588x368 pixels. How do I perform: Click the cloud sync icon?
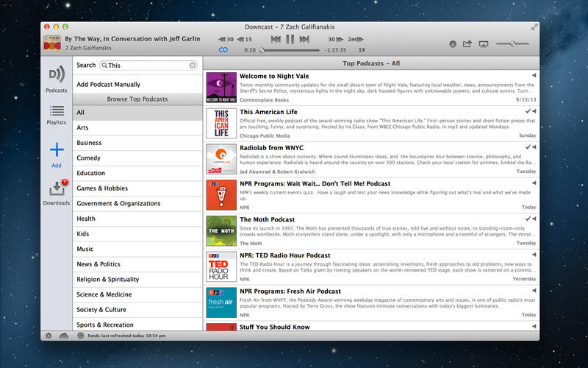pyautogui.click(x=64, y=336)
